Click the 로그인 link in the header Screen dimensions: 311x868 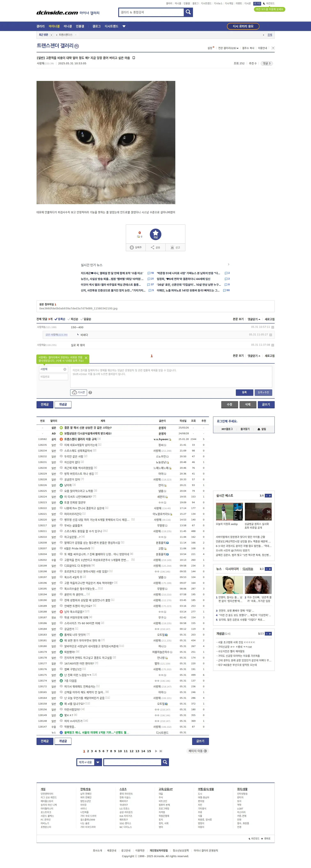click(x=257, y=3)
